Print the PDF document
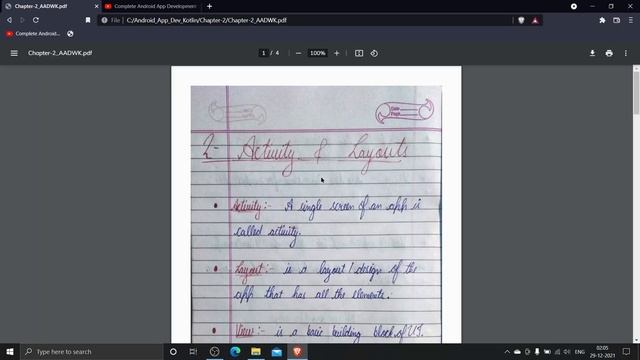Image resolution: width=640 pixels, height=360 pixels. [609, 53]
